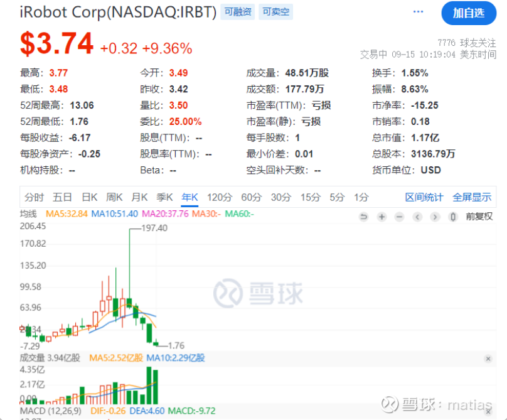Toggle the candlestick style icon next to 前复权
The image size is (507, 420).
tap(453, 217)
